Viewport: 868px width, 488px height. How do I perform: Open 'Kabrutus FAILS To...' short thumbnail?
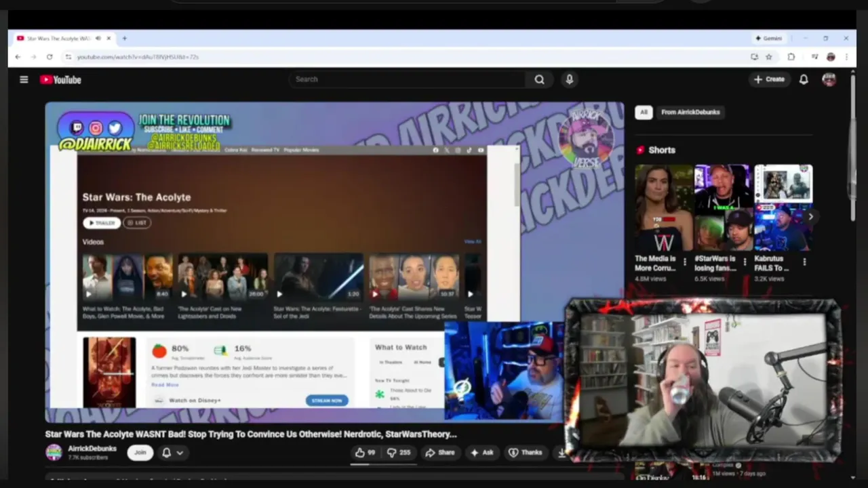tap(783, 207)
